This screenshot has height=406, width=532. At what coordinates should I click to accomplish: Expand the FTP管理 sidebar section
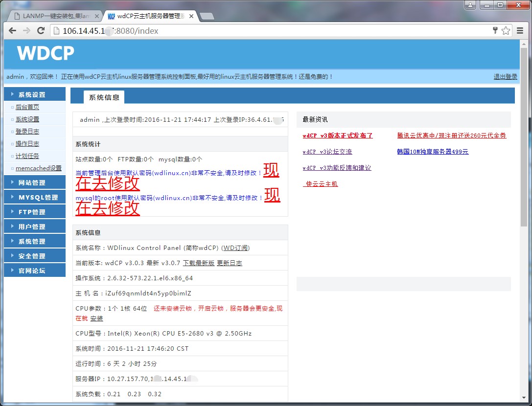pos(35,212)
